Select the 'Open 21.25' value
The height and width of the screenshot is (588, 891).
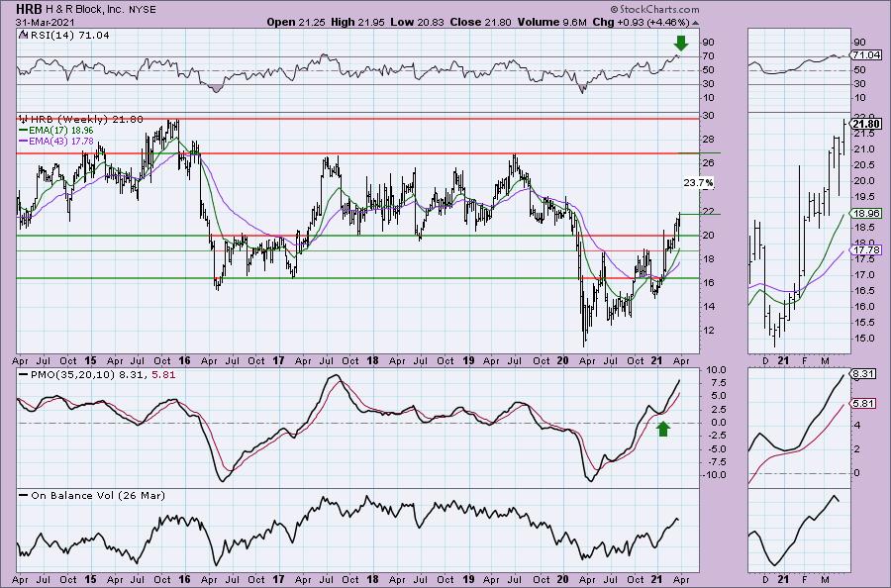(295, 22)
